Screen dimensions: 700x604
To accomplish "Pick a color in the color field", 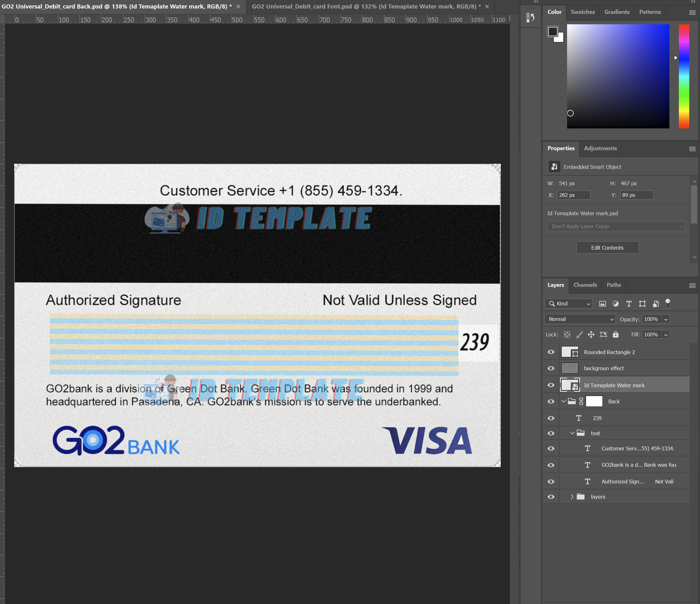I will pos(618,76).
